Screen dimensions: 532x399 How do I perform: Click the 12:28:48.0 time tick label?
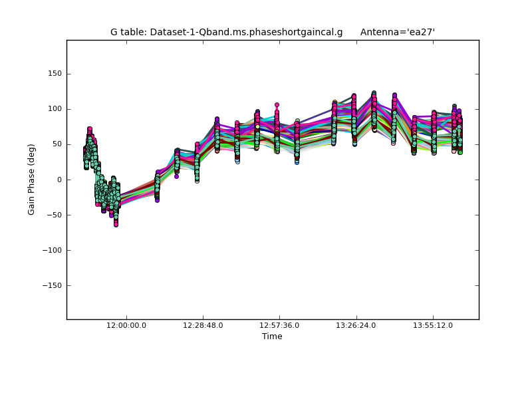[x=203, y=325]
